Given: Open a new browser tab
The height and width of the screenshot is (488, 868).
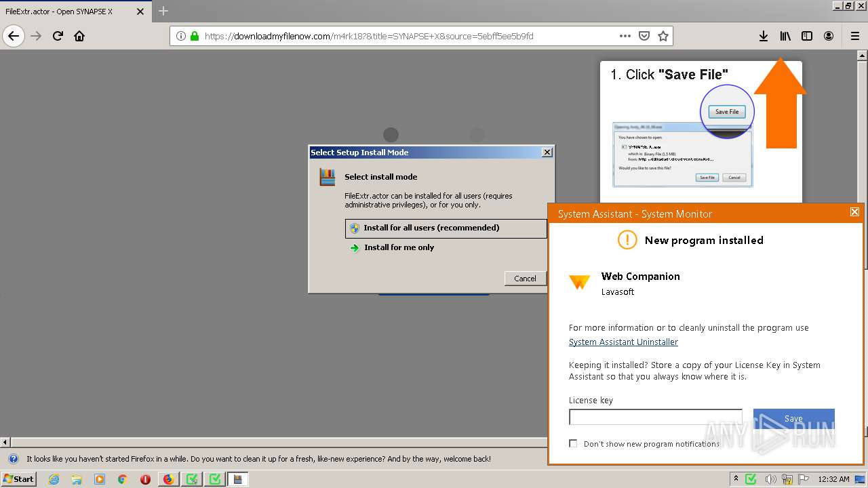Looking at the screenshot, I should pyautogui.click(x=163, y=11).
